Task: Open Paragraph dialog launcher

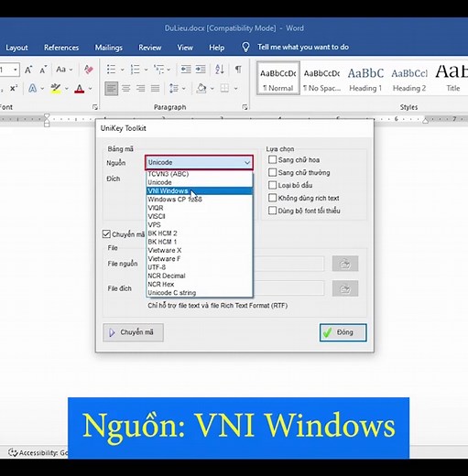Action: click(245, 107)
